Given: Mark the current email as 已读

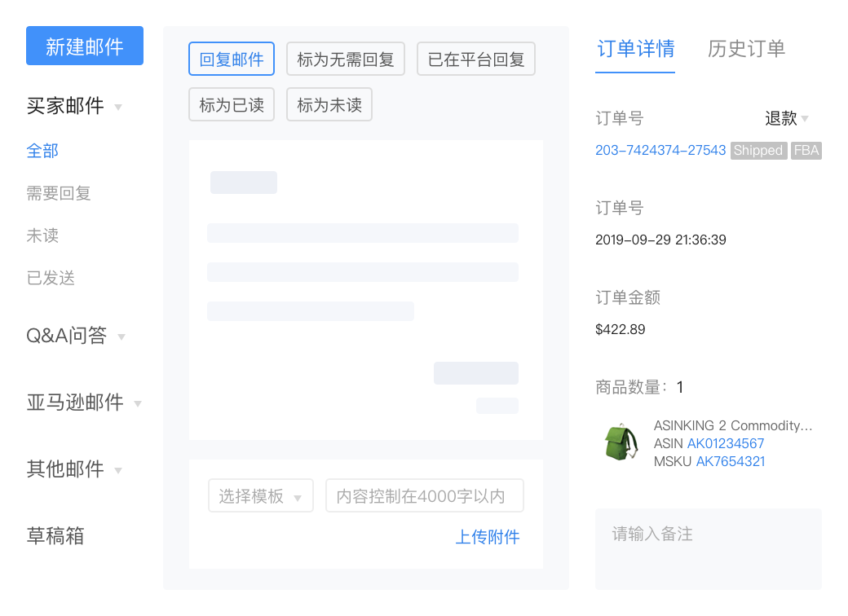Looking at the screenshot, I should click(x=231, y=104).
